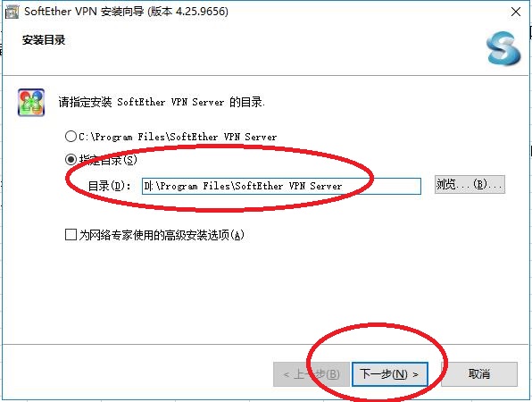
Task: Close the SoftEther VPN setup wizard window
Action: (516, 12)
